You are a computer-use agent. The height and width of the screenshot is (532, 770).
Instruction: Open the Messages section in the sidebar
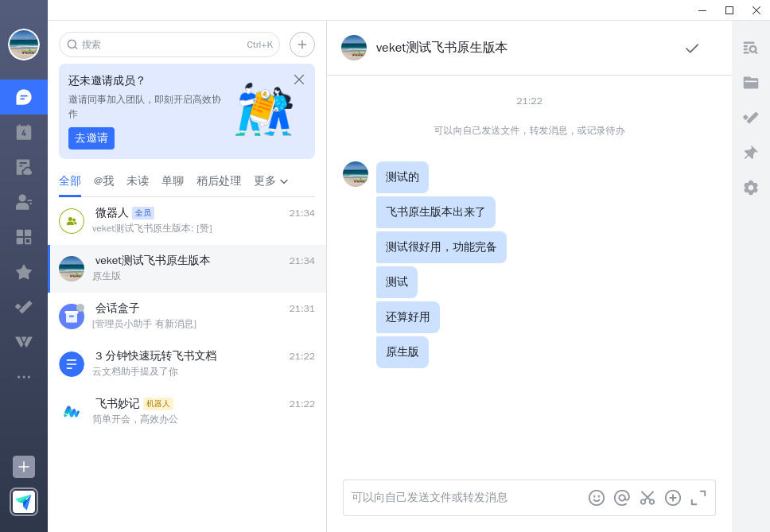click(24, 97)
